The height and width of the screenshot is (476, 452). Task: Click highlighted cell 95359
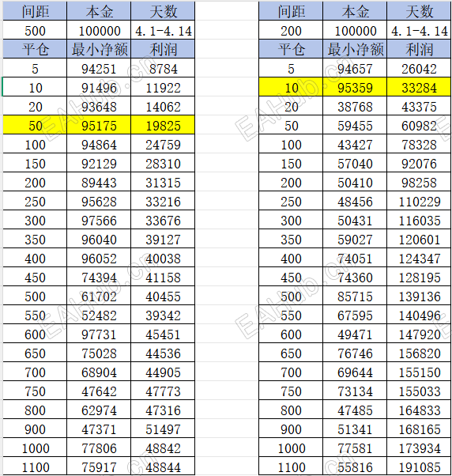click(355, 87)
